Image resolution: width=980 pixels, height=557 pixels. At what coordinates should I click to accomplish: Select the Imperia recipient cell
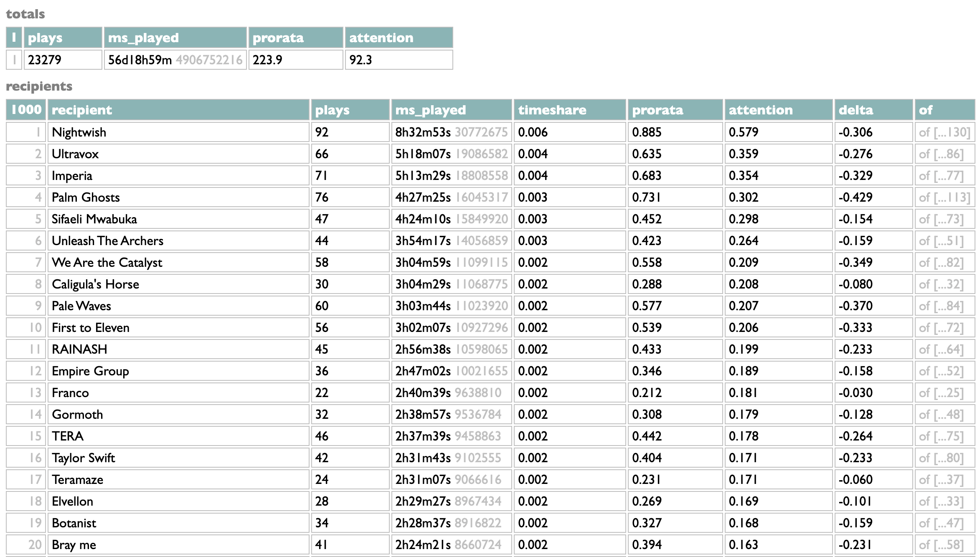[178, 176]
